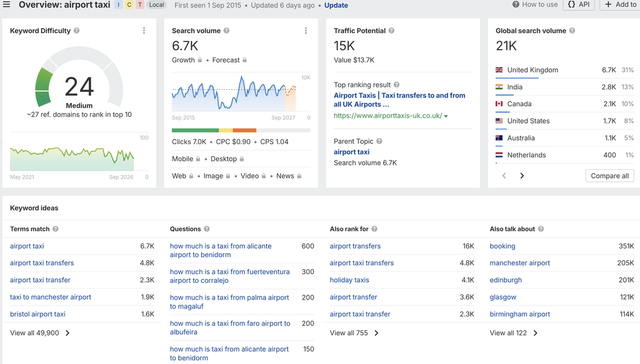Expand View all 49,900 terms
640x364 pixels.
click(x=40, y=333)
